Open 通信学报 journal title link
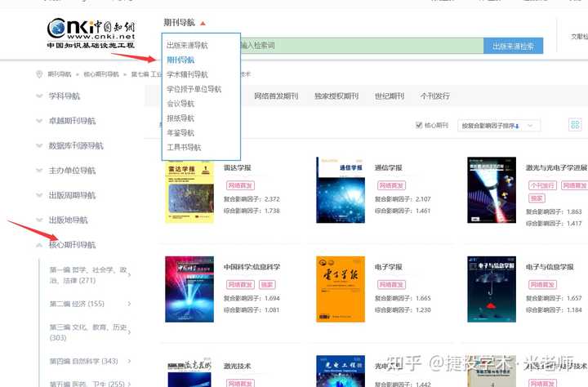 click(x=389, y=167)
